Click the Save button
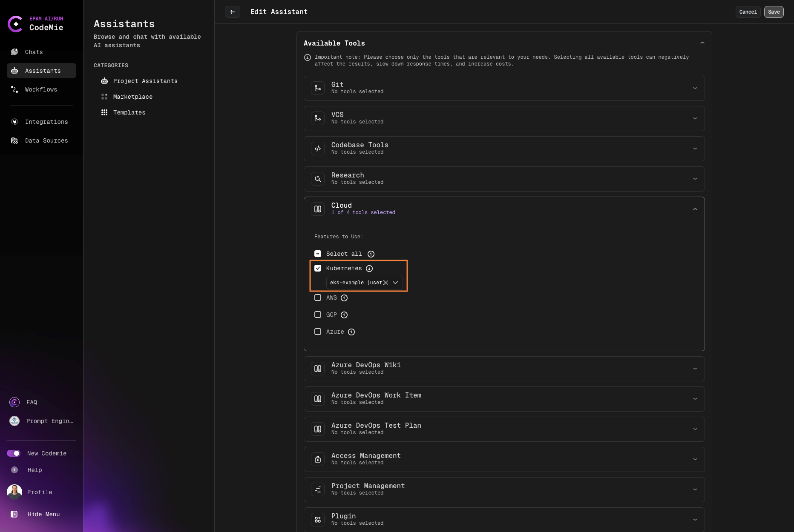794x532 pixels. (x=774, y=12)
